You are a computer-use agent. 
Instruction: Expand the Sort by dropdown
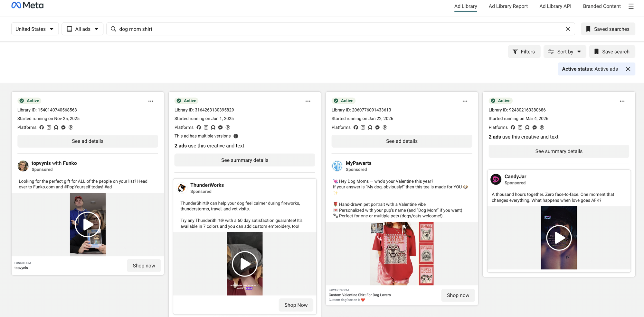(x=565, y=52)
